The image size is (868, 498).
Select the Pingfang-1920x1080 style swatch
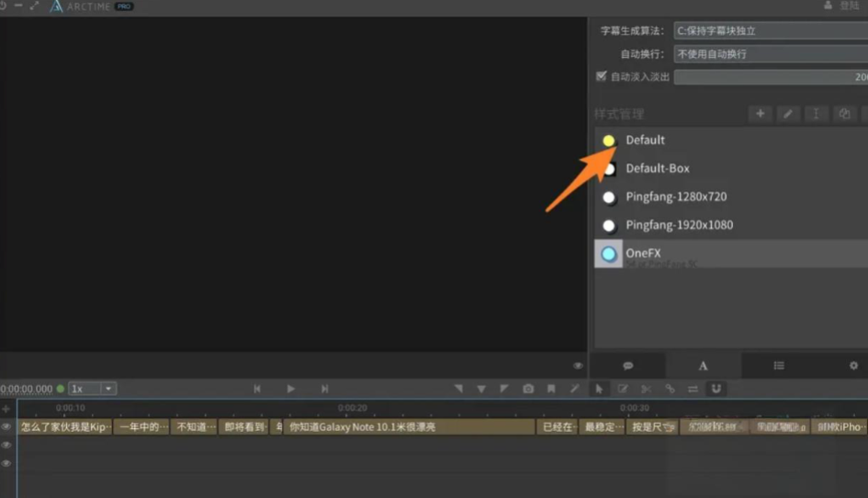point(609,225)
